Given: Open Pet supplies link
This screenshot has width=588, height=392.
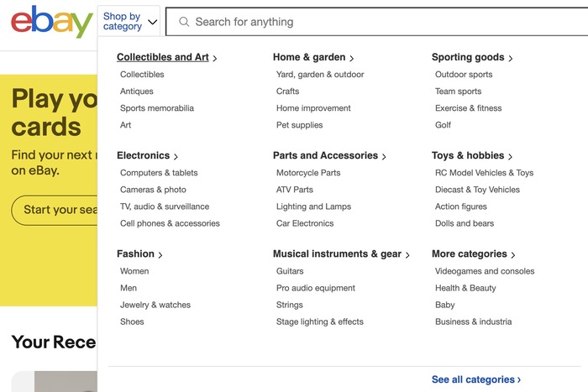Looking at the screenshot, I should (x=299, y=125).
